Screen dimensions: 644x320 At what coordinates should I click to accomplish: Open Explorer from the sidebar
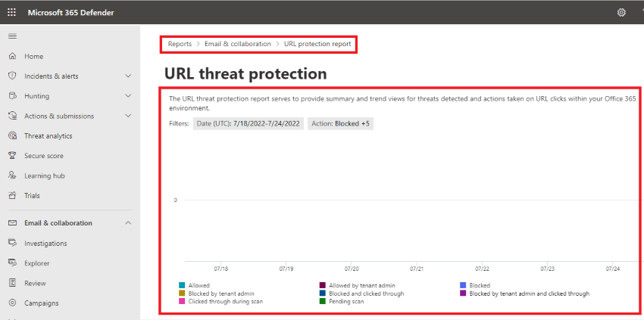point(36,263)
